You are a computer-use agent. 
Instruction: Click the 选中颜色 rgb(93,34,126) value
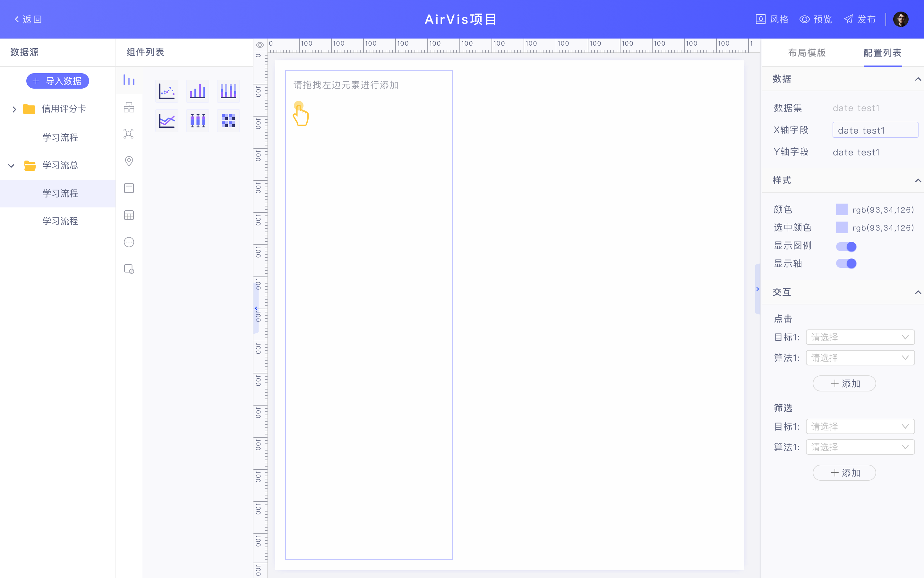pyautogui.click(x=883, y=228)
